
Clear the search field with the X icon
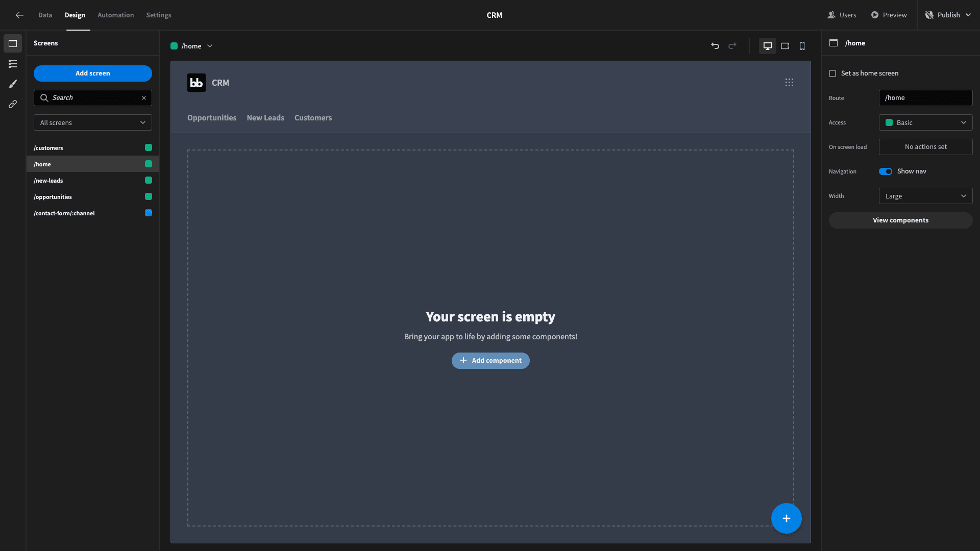tap(144, 98)
